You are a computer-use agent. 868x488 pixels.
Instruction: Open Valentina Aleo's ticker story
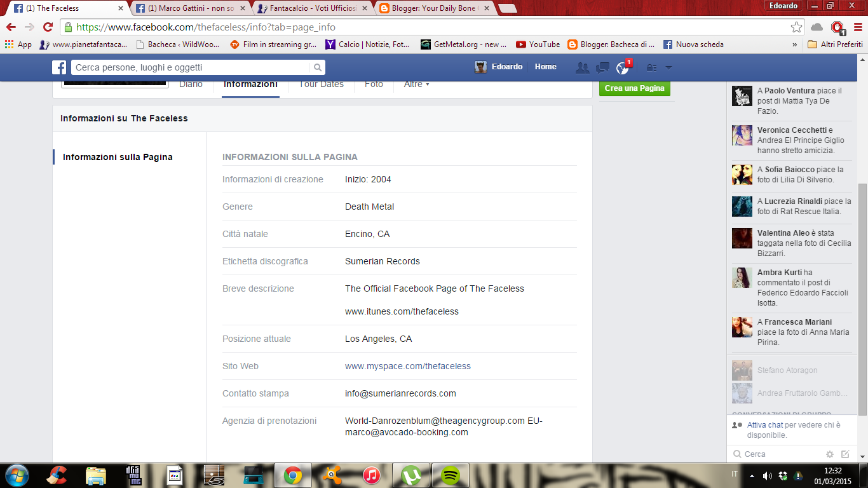point(792,243)
